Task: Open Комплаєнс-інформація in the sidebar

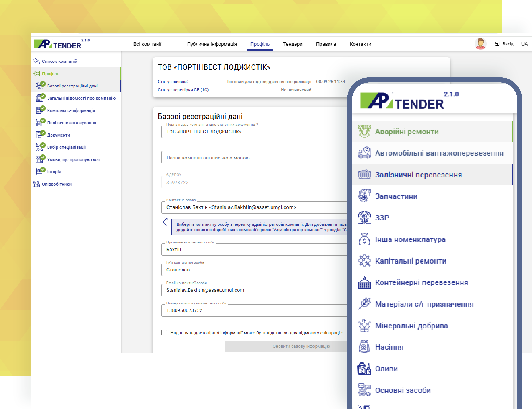Action: pyautogui.click(x=71, y=111)
